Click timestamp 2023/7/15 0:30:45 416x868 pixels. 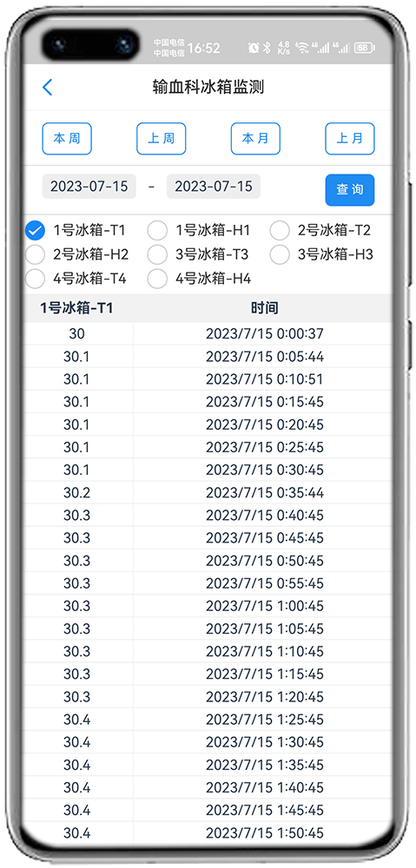click(265, 470)
